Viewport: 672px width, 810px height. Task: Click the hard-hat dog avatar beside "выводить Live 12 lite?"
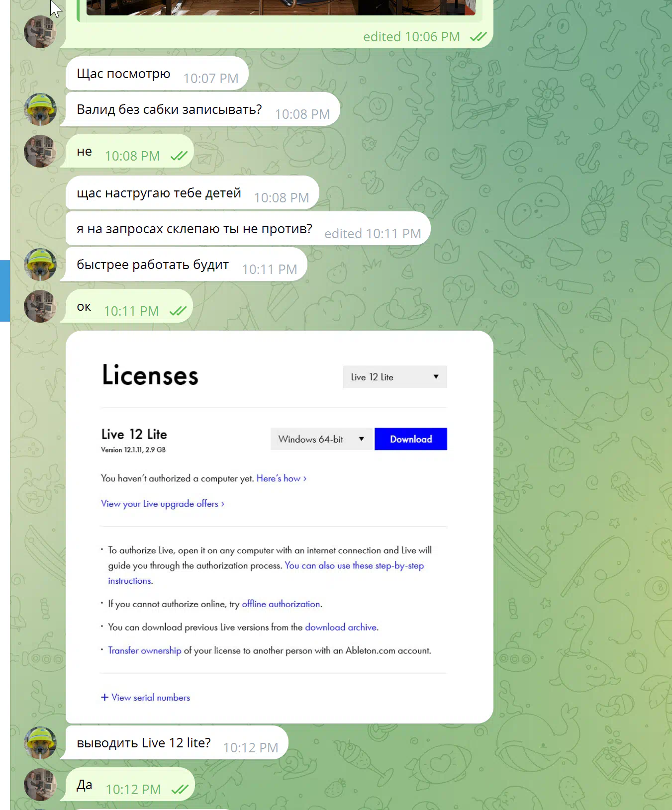[40, 742]
